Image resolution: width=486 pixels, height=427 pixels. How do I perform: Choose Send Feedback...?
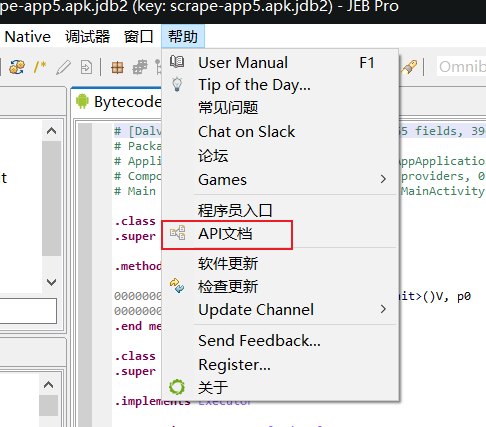coord(280,341)
